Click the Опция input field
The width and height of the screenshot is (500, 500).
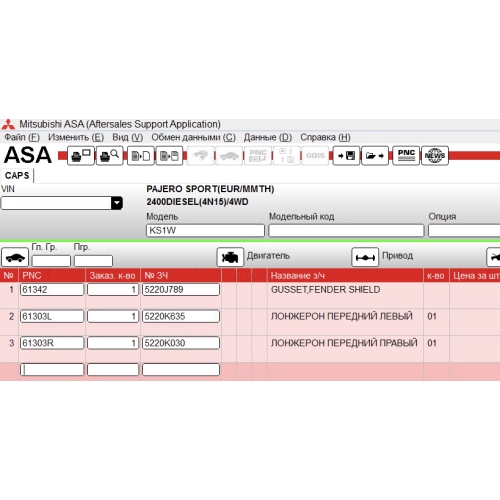[x=464, y=230]
